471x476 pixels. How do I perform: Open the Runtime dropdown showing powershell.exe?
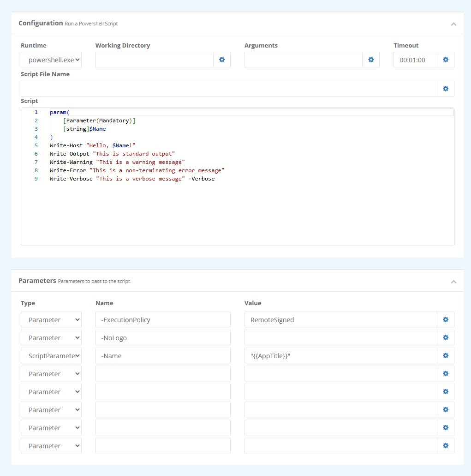pos(51,60)
